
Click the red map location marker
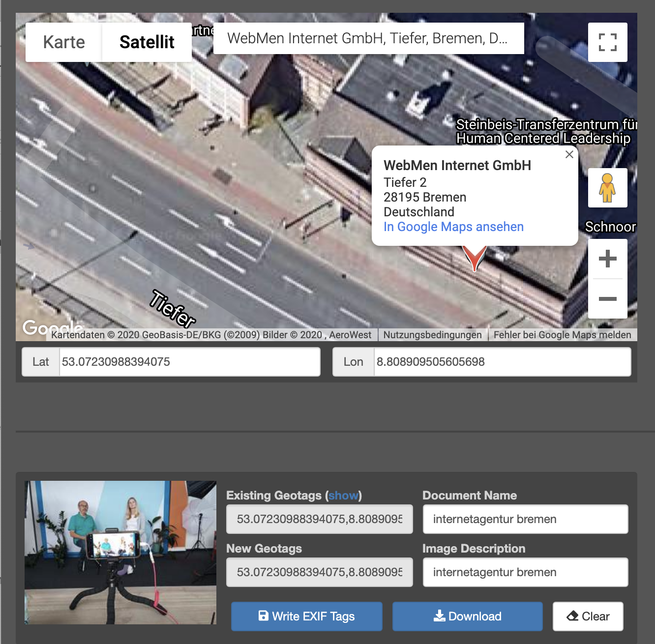(x=475, y=258)
